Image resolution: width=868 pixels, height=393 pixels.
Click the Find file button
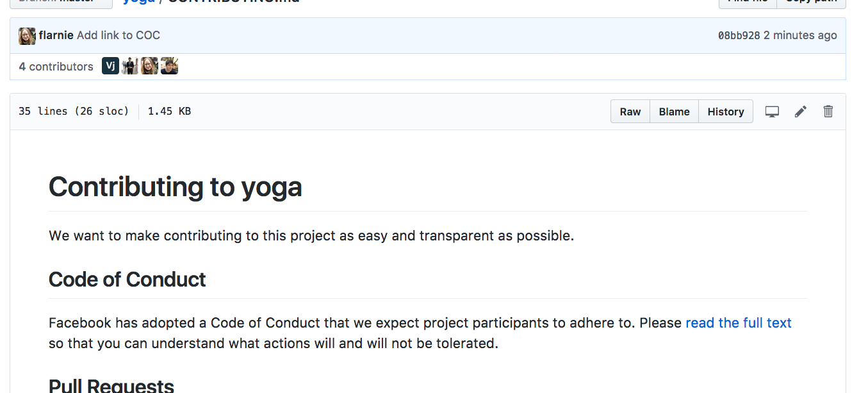[748, 3]
